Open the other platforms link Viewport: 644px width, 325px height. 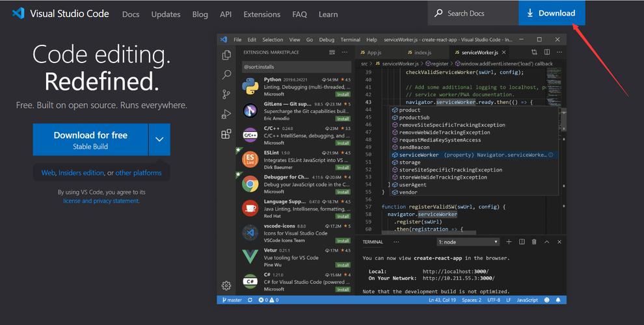[139, 173]
